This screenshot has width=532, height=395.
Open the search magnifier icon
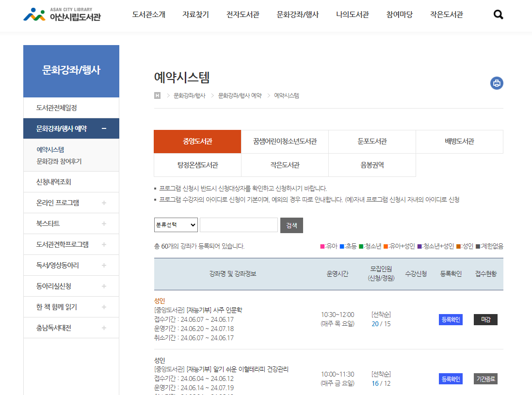[x=498, y=15]
